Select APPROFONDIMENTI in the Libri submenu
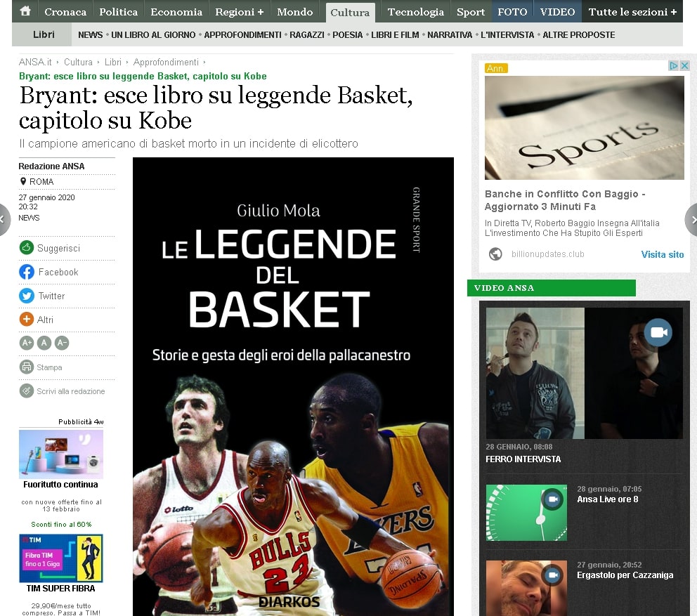The height and width of the screenshot is (616, 697). [x=242, y=34]
